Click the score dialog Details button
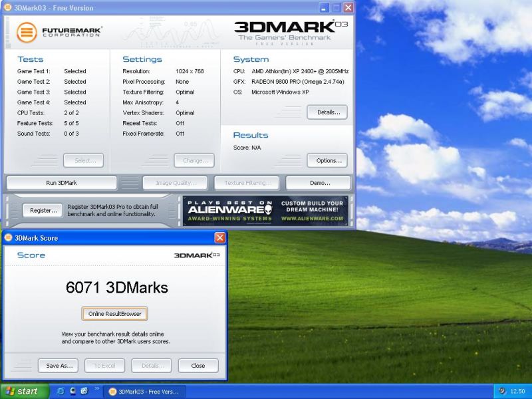This screenshot has width=532, height=399. [152, 366]
